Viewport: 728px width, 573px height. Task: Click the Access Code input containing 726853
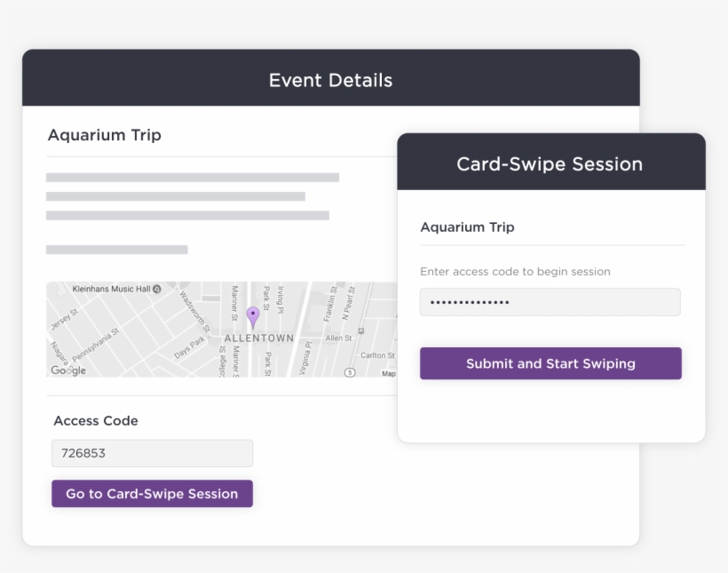pos(152,453)
